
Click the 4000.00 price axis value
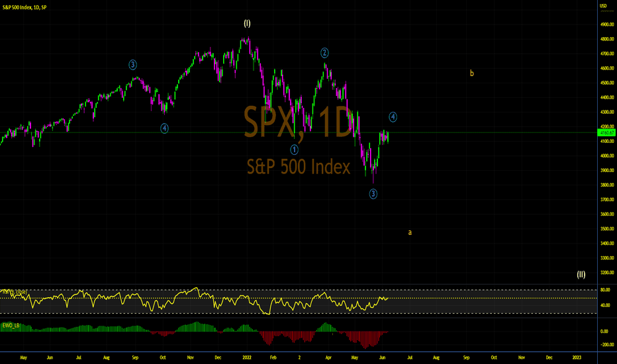(x=607, y=156)
